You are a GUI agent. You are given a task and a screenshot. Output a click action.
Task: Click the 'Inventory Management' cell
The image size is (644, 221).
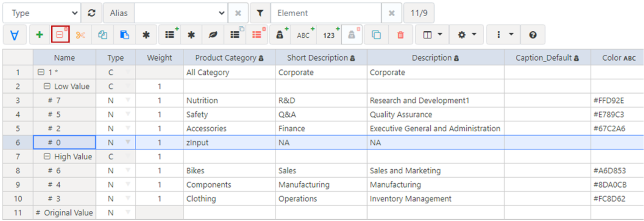[x=436, y=199]
